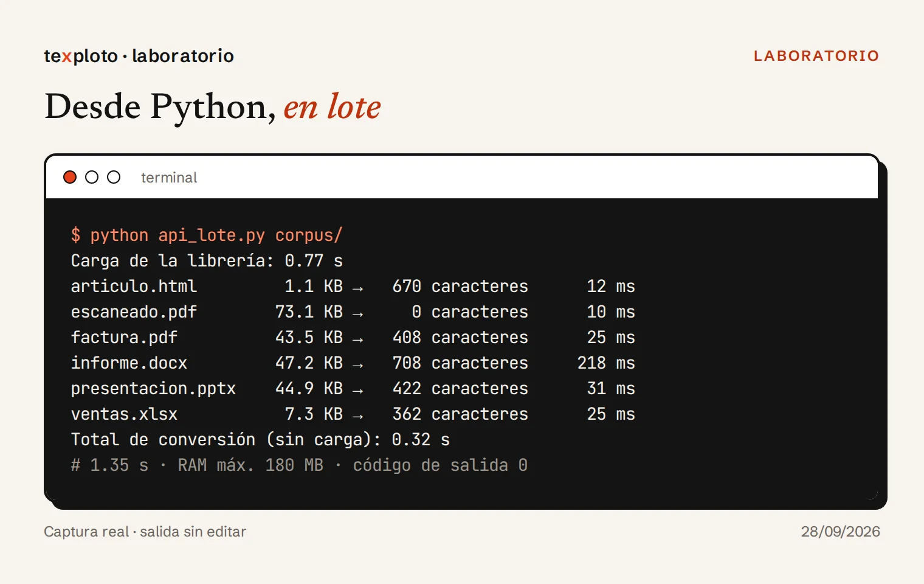This screenshot has width=924, height=584.
Task: Click the red terminal window dot
Action: click(70, 177)
